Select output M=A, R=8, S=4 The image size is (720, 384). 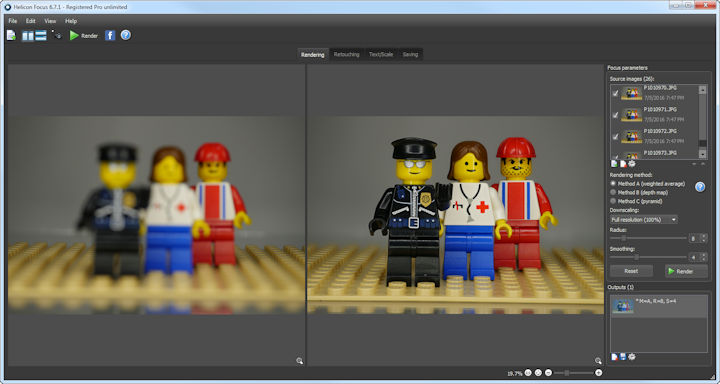coord(659,306)
